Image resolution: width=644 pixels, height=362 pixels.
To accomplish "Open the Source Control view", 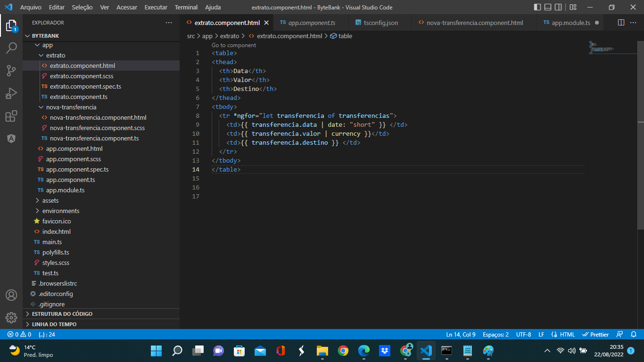I will (x=11, y=71).
